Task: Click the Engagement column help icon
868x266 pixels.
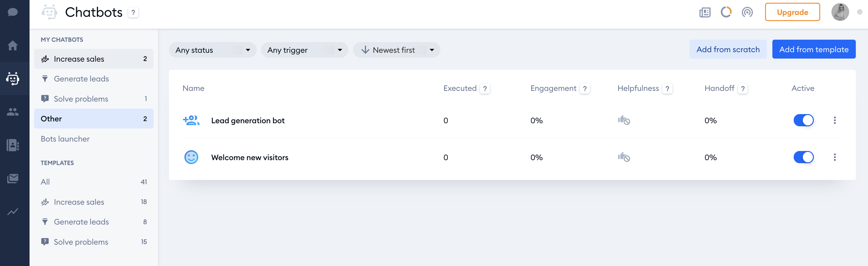Action: [x=585, y=89]
